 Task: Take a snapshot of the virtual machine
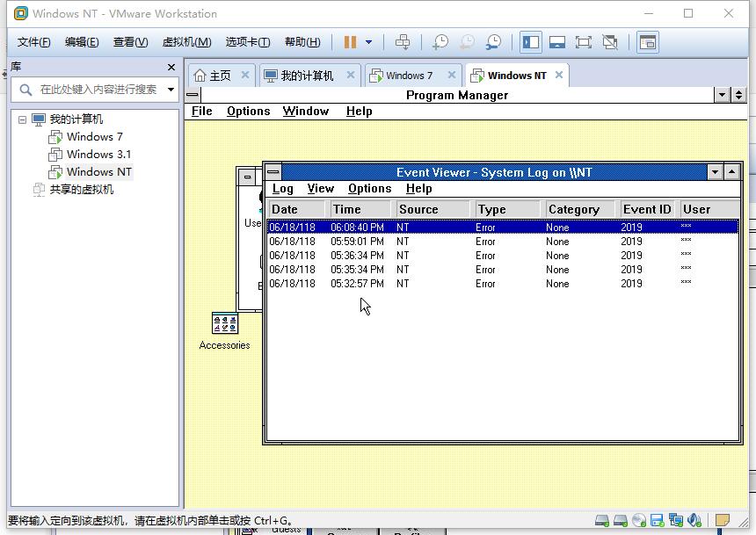click(440, 42)
